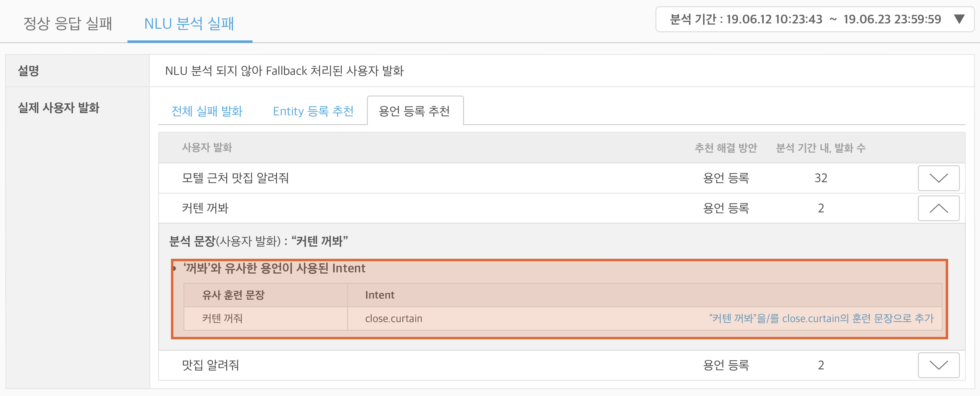The width and height of the screenshot is (980, 396).
Task: Select the NLU 분석 실패 tab
Action: pyautogui.click(x=189, y=24)
